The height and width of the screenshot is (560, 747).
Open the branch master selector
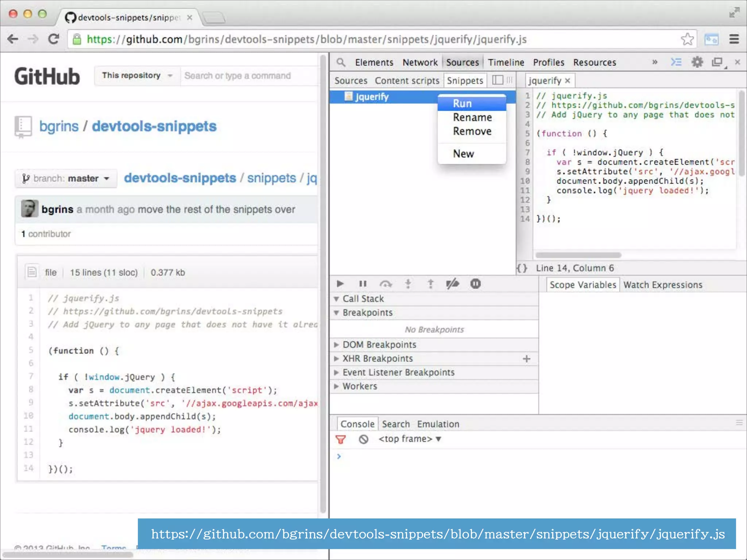click(66, 179)
